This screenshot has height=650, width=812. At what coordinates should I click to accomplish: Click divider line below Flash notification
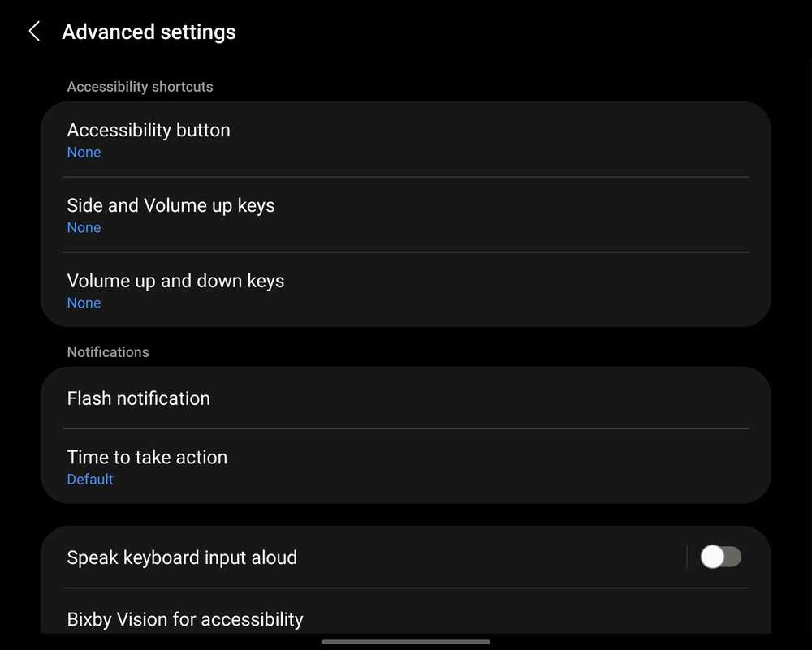click(x=405, y=428)
